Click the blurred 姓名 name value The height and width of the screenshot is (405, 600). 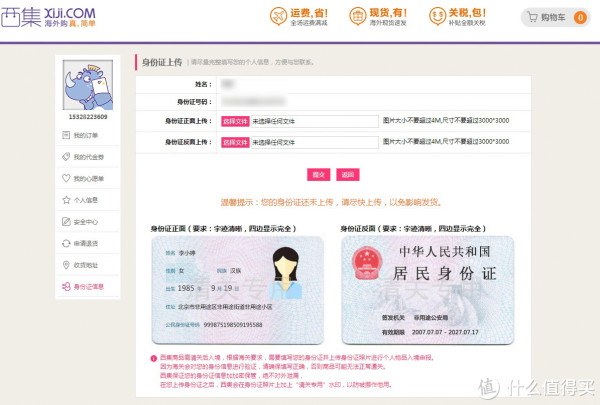[228, 84]
